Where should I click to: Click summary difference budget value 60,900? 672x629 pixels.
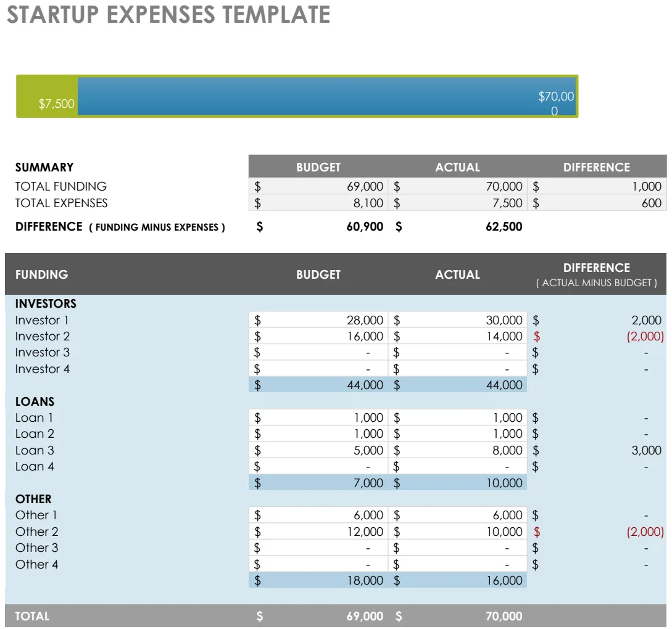tap(365, 226)
